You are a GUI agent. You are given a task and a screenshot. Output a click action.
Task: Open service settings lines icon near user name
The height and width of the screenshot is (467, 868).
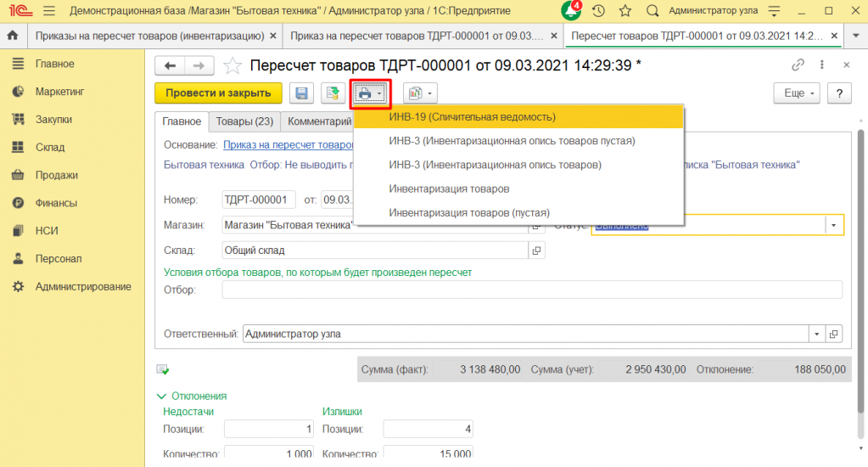(x=775, y=10)
